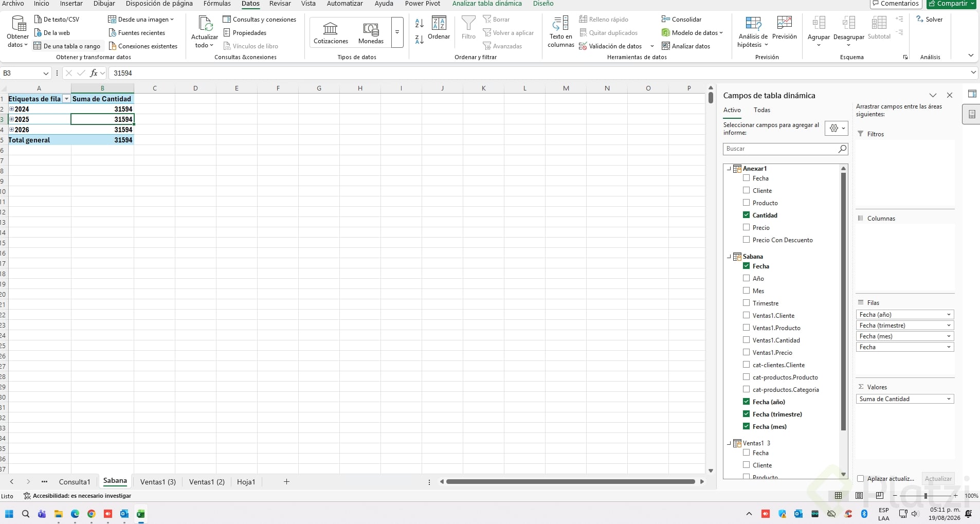
Task: Select Monedas data type
Action: pos(371,33)
